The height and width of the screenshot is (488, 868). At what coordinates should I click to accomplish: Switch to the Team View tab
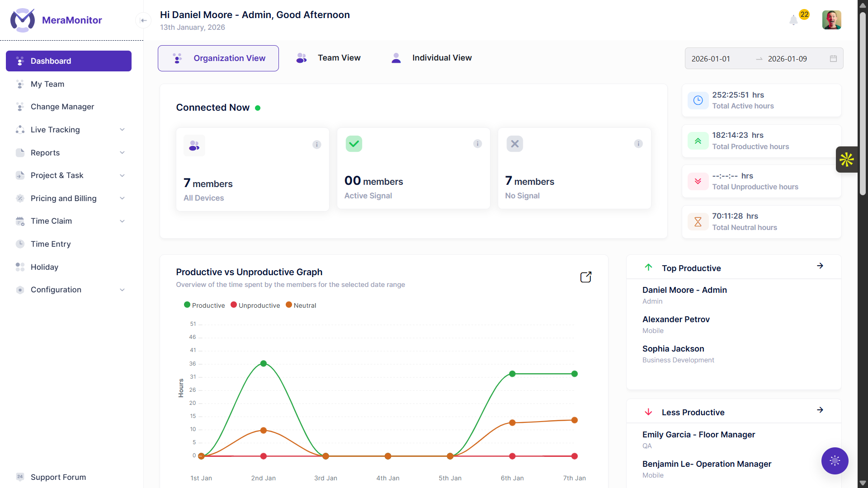pyautogui.click(x=329, y=58)
